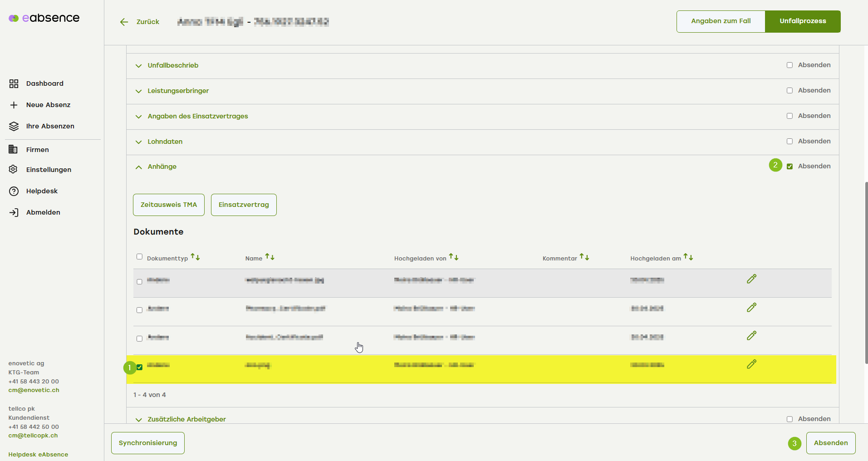Click the pencil edit icon in highlighted row
The height and width of the screenshot is (461, 868).
(x=751, y=364)
